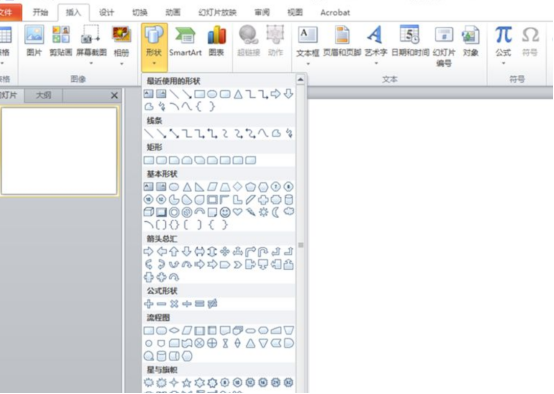Select the plus sign formula shape
The width and height of the screenshot is (554, 394).
tap(149, 304)
